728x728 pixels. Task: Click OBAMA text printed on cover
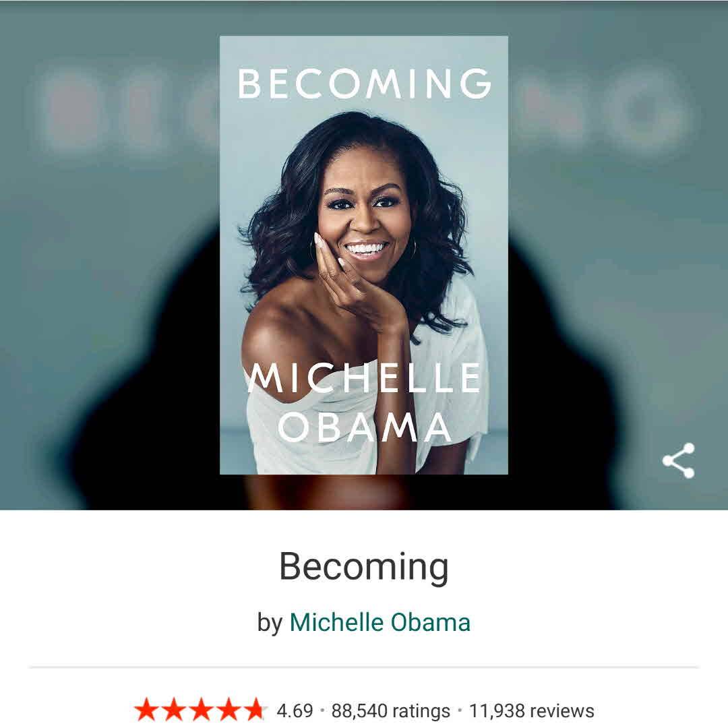[x=365, y=427]
